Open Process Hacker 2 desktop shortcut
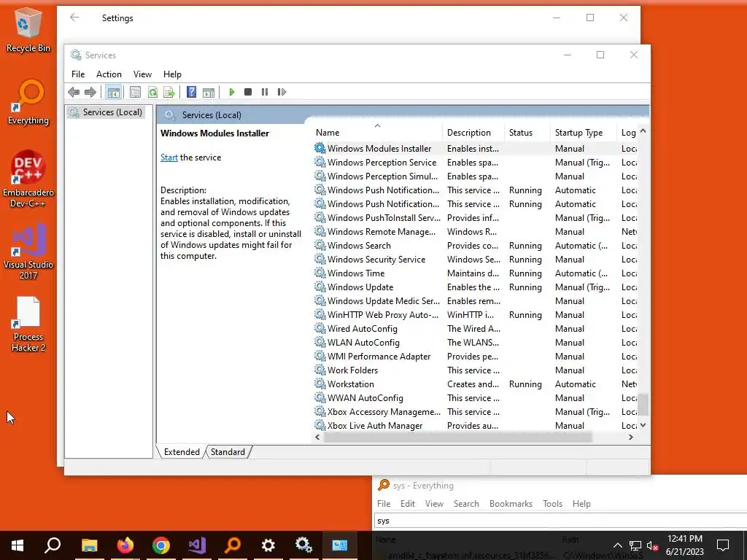Screen dimensions: 747x560 (x=28, y=324)
